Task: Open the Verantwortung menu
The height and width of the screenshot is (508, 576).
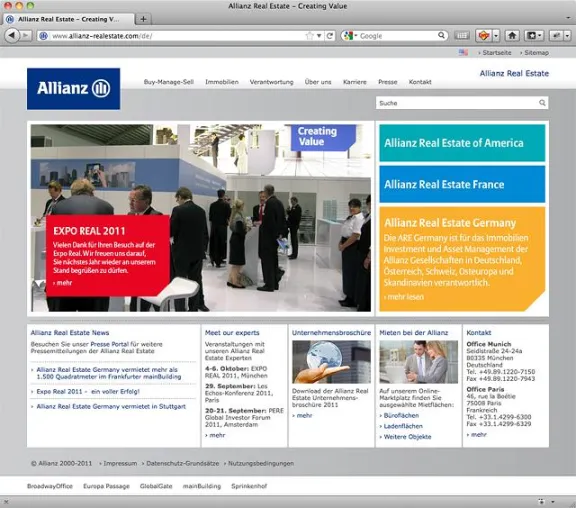Action: [271, 82]
